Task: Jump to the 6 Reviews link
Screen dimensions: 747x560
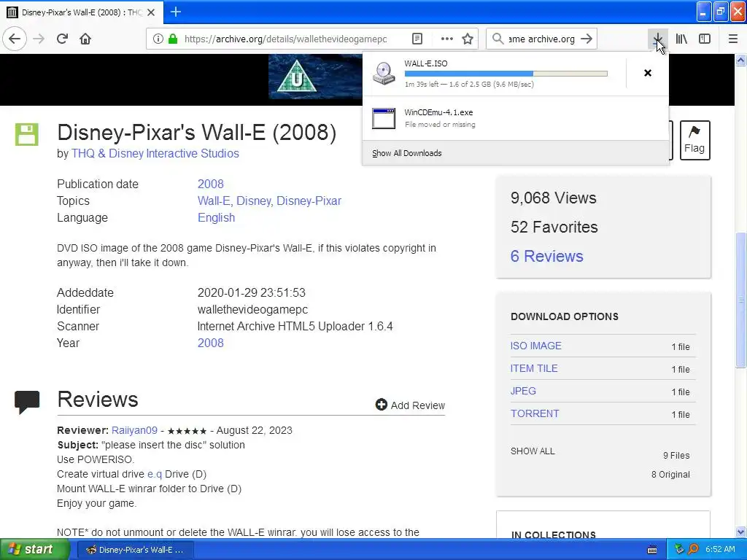Action: [546, 256]
